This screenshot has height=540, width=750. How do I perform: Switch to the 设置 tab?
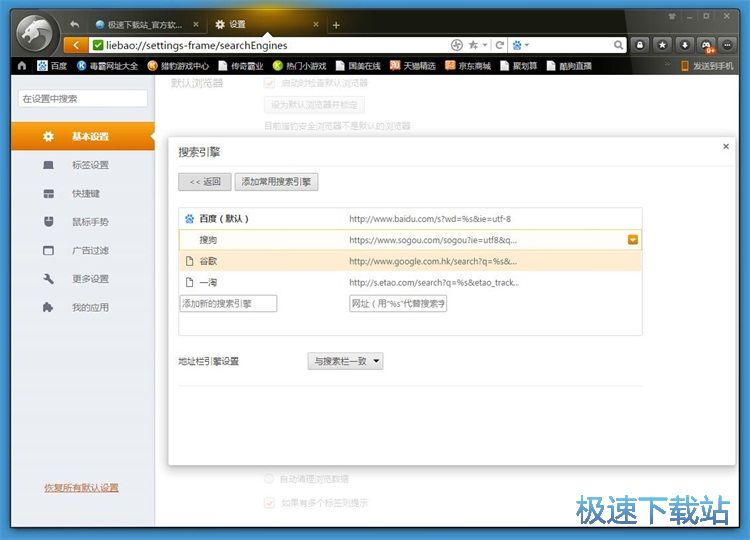tap(265, 24)
